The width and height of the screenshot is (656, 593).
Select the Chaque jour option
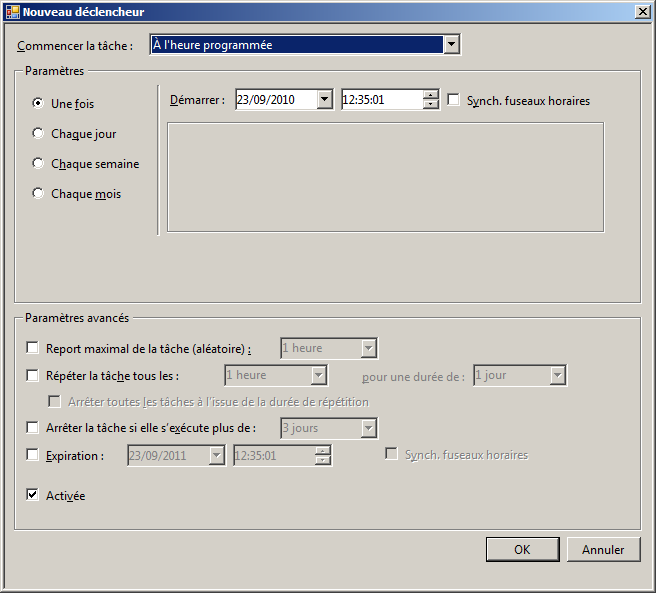click(x=39, y=133)
